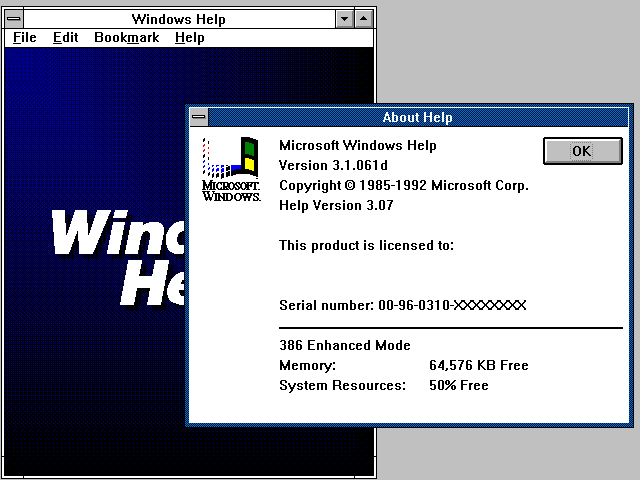This screenshot has height=480, width=640.
Task: Open the About Help control menu box
Action: tap(199, 117)
